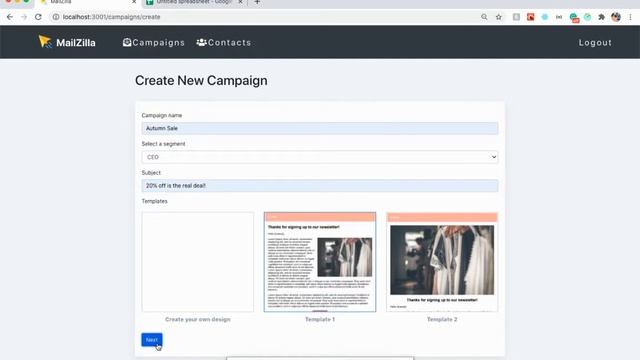
Task: Switch to the Untitled spreadsheet tab
Action: (x=194, y=2)
